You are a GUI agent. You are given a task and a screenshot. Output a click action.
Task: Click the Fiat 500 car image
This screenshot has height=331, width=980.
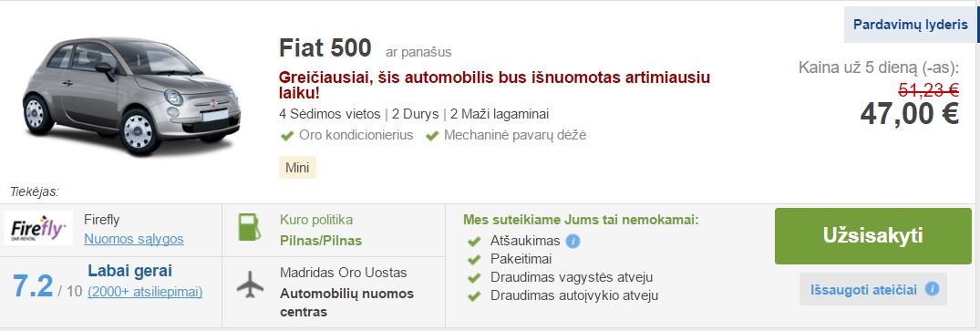[132, 95]
